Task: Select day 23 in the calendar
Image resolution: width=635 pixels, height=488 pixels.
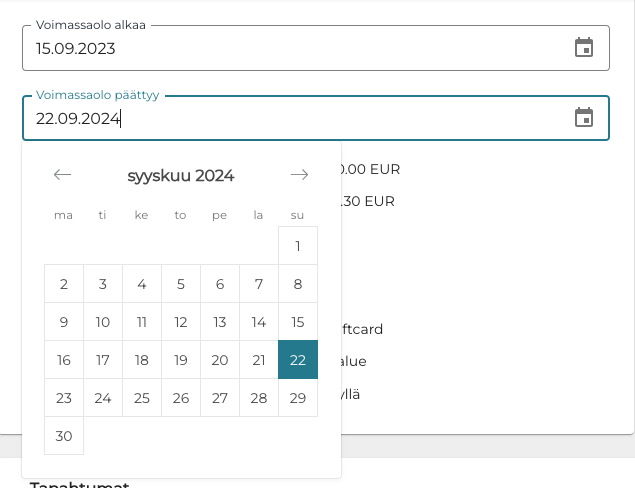Action: coord(64,398)
